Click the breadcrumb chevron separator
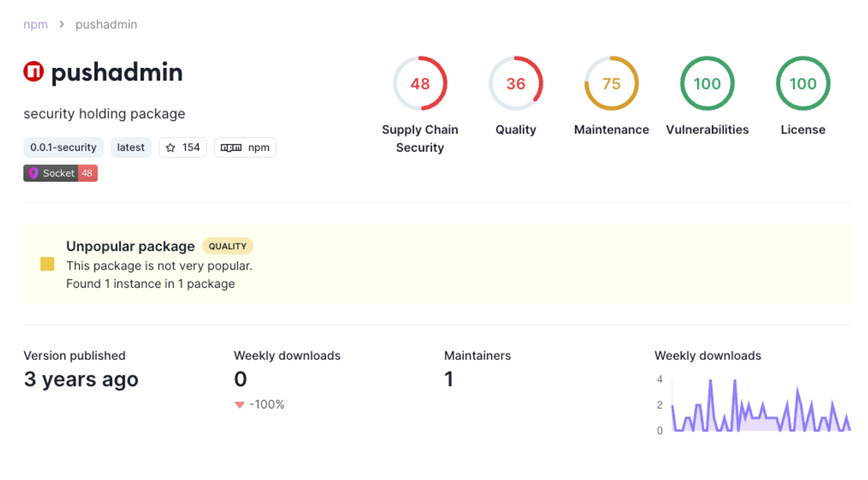This screenshot has width=868, height=480. [x=62, y=24]
